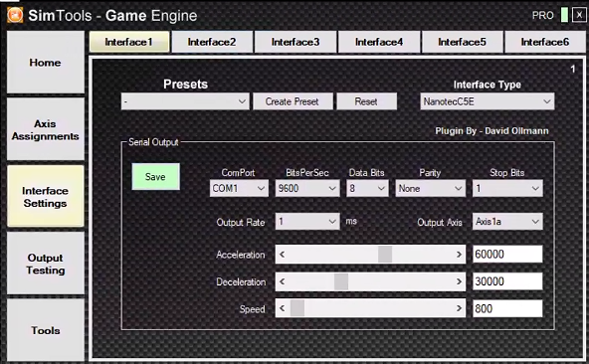This screenshot has height=364, width=589.
Task: Open the Output Axis dropdown
Action: click(x=507, y=222)
